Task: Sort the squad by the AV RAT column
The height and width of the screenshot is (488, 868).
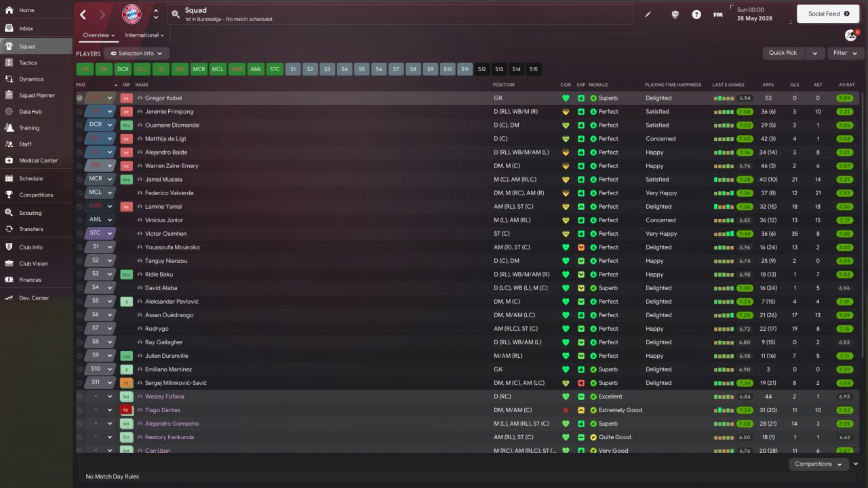Action: click(x=846, y=85)
